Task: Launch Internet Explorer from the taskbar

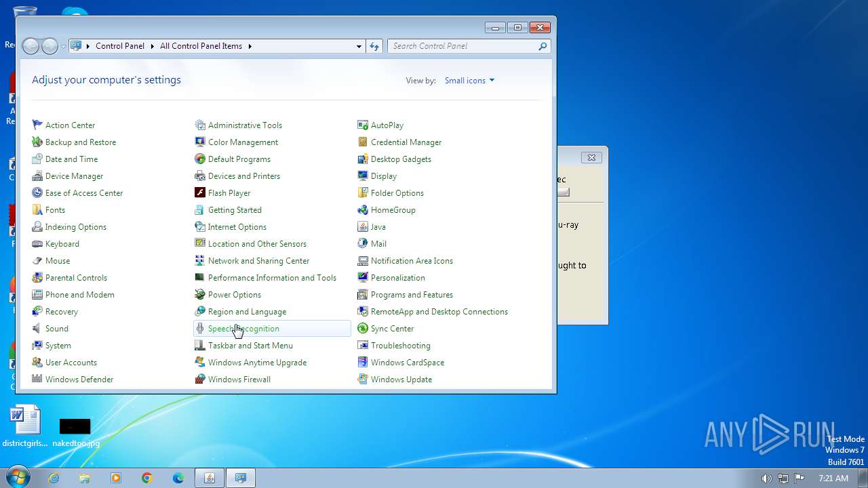Action: [54, 478]
